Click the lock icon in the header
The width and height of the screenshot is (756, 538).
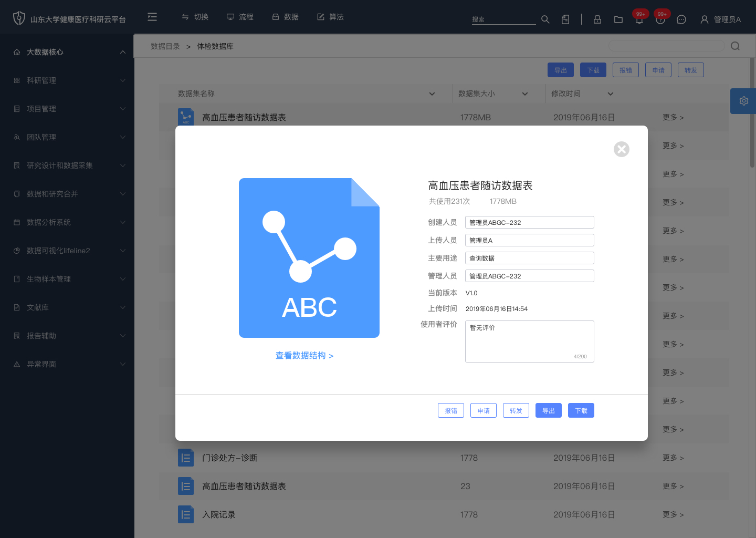[597, 19]
